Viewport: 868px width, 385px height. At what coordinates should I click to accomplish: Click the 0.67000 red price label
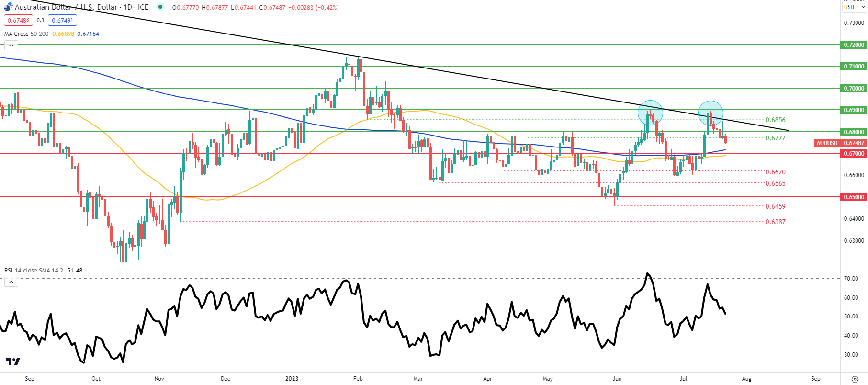854,154
